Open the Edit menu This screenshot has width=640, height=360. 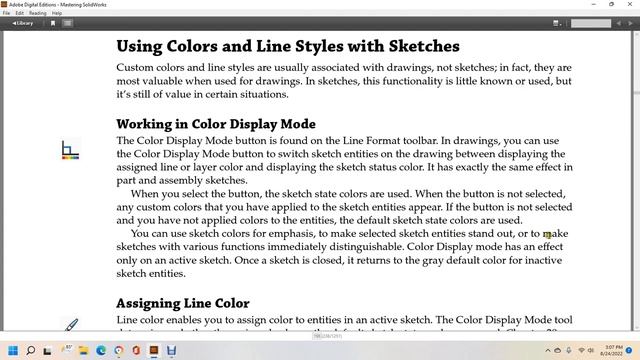(19, 13)
